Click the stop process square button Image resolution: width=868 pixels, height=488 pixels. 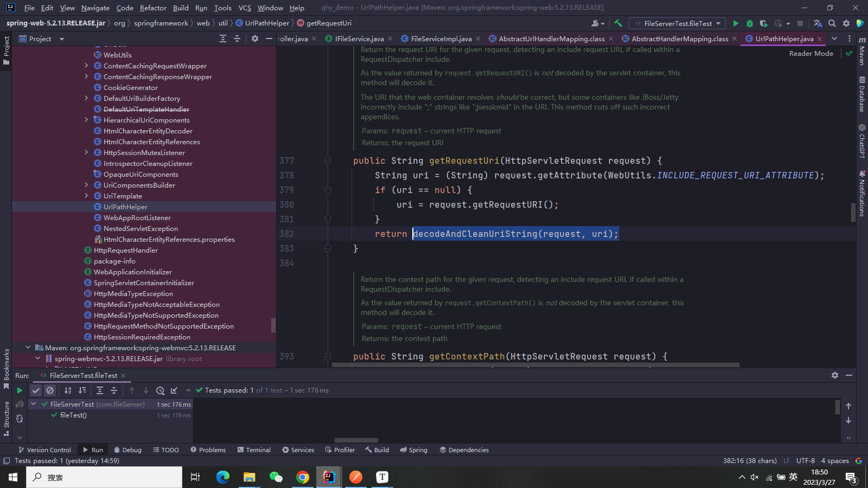(x=800, y=23)
